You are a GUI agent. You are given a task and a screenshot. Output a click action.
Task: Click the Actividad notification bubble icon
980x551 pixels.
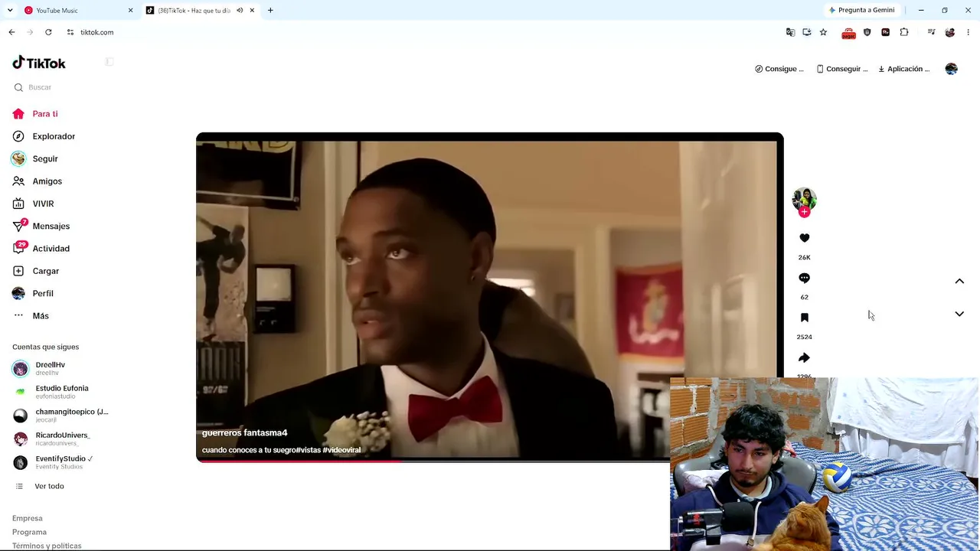pyautogui.click(x=18, y=249)
